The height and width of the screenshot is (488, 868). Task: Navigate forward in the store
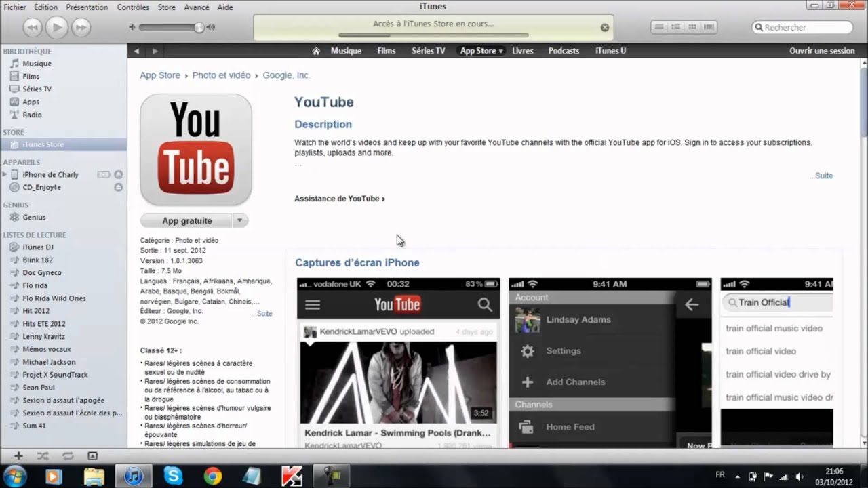click(155, 51)
